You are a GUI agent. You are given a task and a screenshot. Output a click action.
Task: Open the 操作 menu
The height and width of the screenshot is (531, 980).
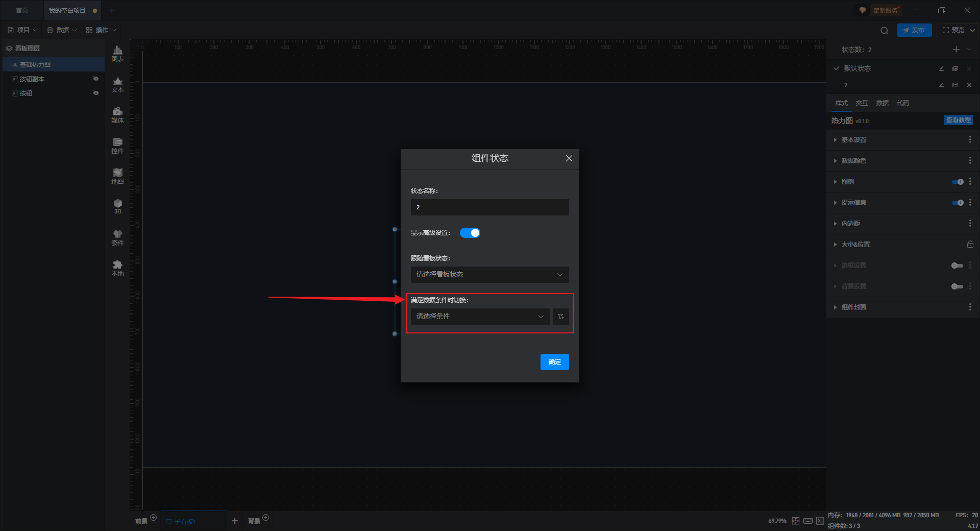[x=101, y=30]
